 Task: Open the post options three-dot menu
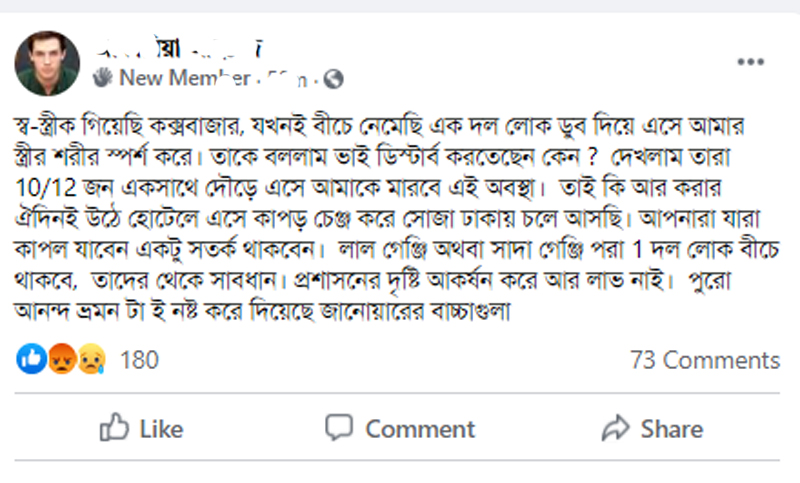point(751,62)
